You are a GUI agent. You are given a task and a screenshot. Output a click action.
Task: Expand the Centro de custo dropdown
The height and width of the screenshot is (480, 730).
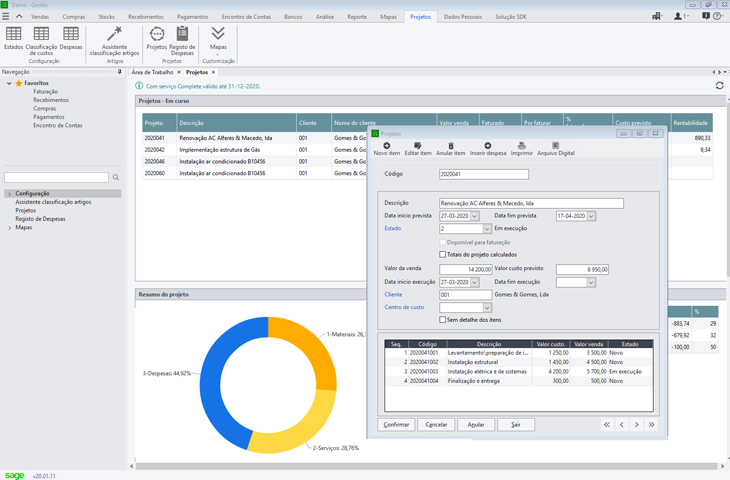(x=486, y=308)
